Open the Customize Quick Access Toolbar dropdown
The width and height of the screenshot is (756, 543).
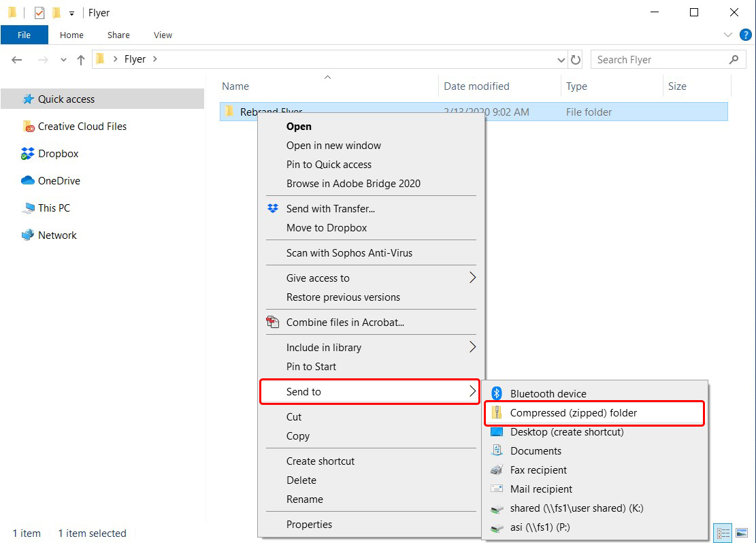click(71, 12)
